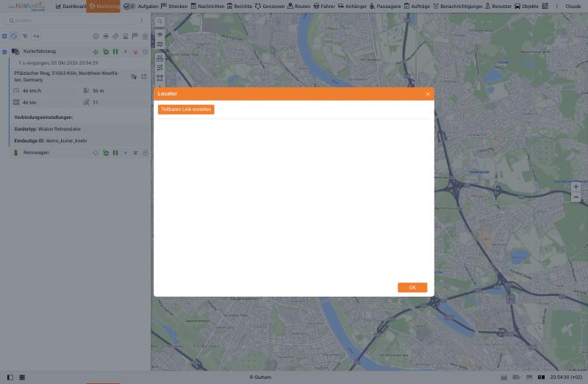Open Objekte from the top menu
The image size is (588, 384).
pyautogui.click(x=526, y=7)
